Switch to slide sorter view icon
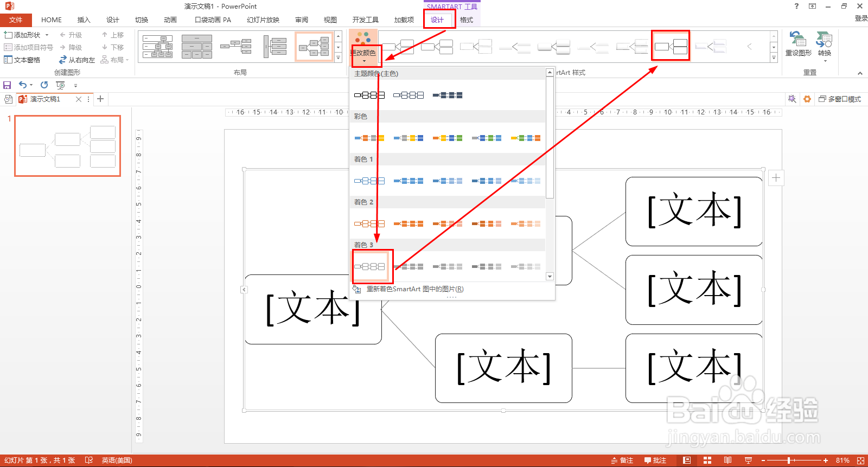868x467 pixels. [x=707, y=460]
